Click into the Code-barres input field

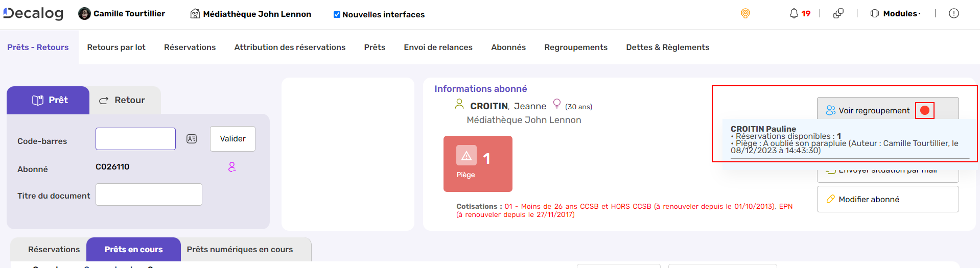[x=135, y=139]
